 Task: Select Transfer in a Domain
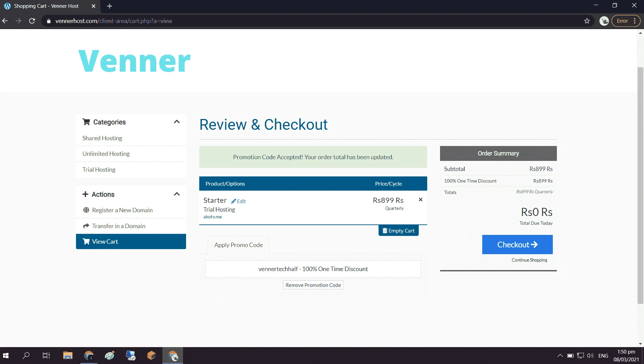[x=119, y=226]
